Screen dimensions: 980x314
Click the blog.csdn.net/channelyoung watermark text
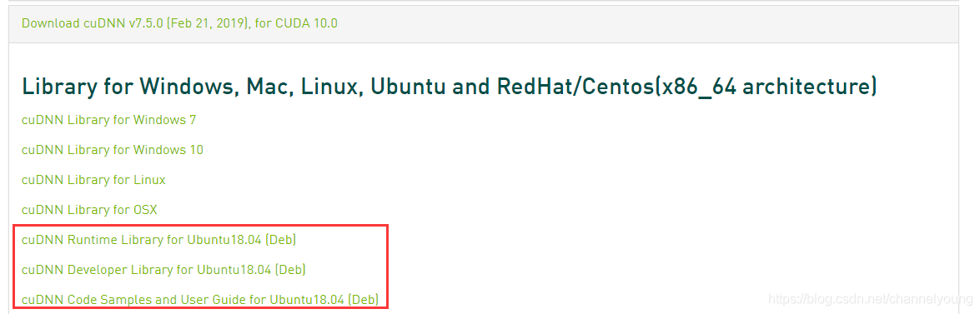(x=870, y=300)
